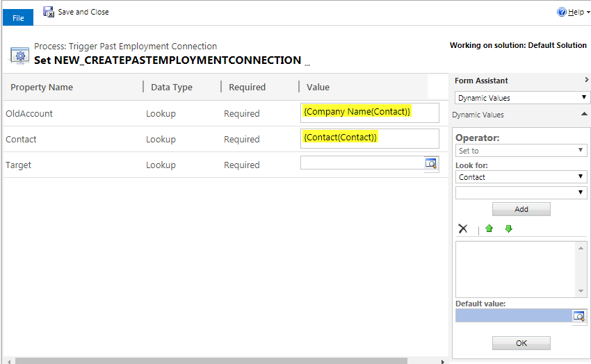
Task: Open the Dynamic Values form assistant dropdown
Action: 521,98
